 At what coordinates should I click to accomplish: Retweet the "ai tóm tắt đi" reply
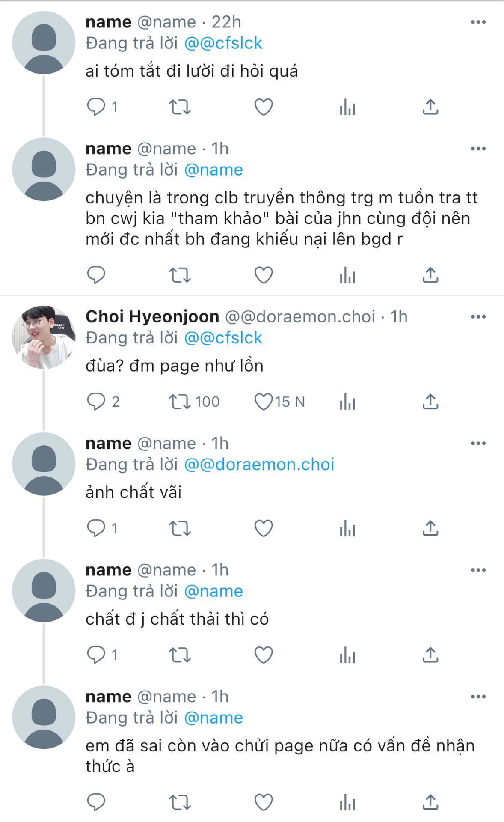coord(180,107)
